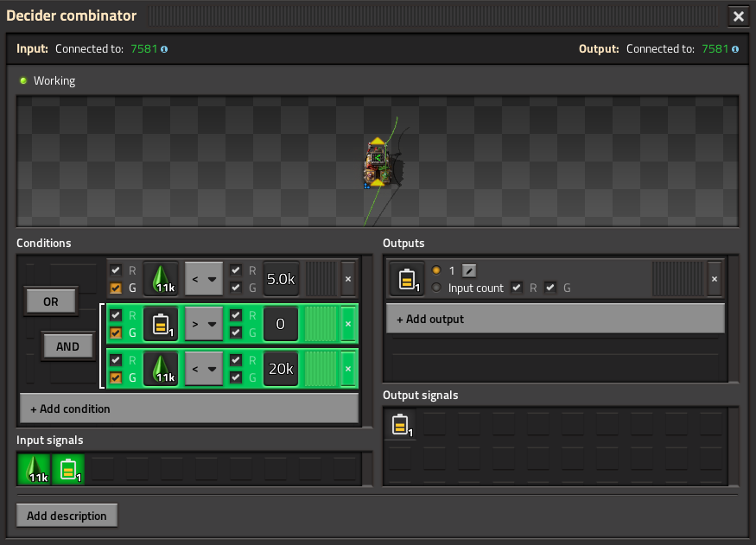Toggle green wire checkbox left of the > 0 condition signal
This screenshot has height=545, width=756.
[x=116, y=333]
